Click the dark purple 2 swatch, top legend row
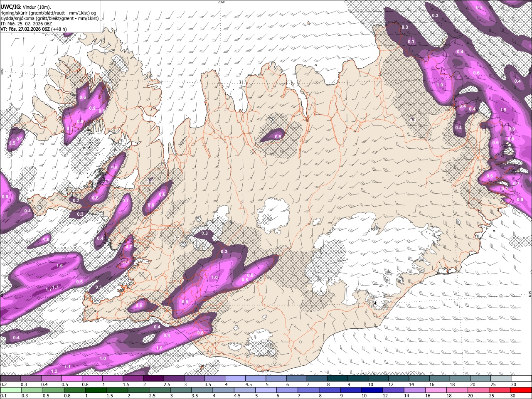The height and width of the screenshot is (399, 532). pyautogui.click(x=153, y=379)
